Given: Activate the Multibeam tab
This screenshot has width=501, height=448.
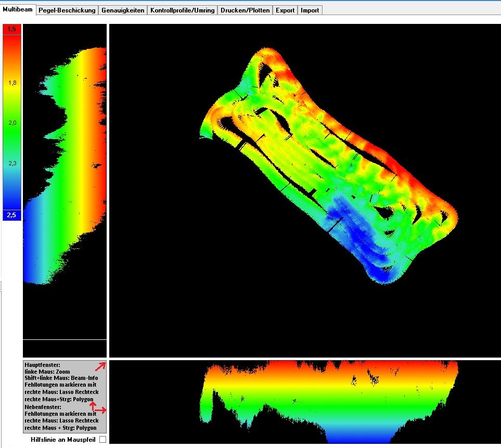Looking at the screenshot, I should 18,10.
